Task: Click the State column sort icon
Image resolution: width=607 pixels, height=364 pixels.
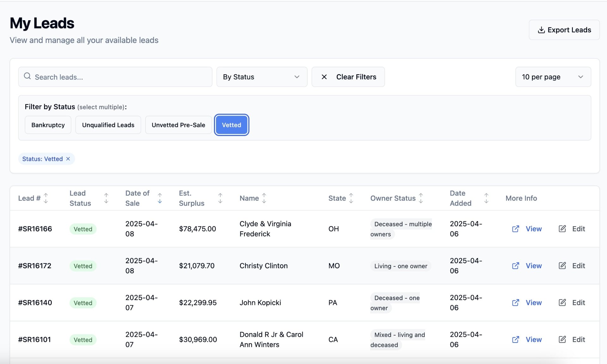Action: (351, 198)
